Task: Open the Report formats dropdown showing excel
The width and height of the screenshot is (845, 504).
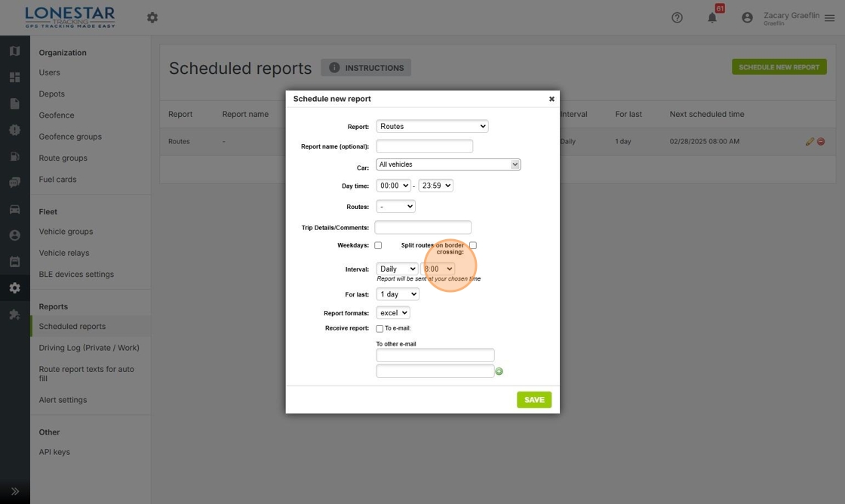Action: pyautogui.click(x=393, y=312)
